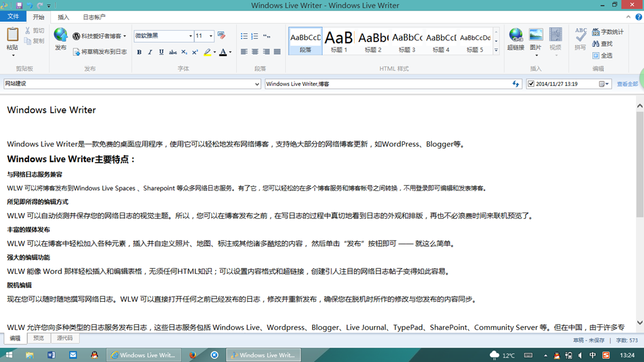
Task: Apply the 段落 (Paragraph) style
Action: (x=305, y=41)
